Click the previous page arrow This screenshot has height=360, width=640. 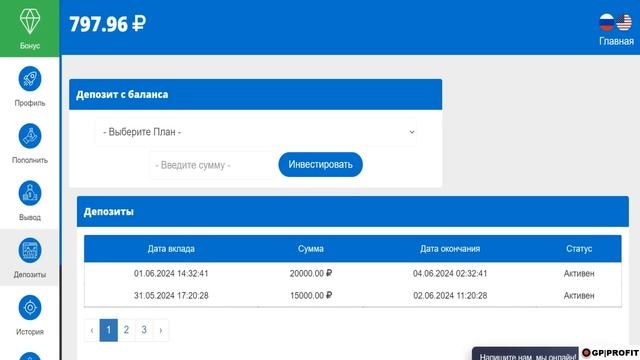tap(92, 330)
